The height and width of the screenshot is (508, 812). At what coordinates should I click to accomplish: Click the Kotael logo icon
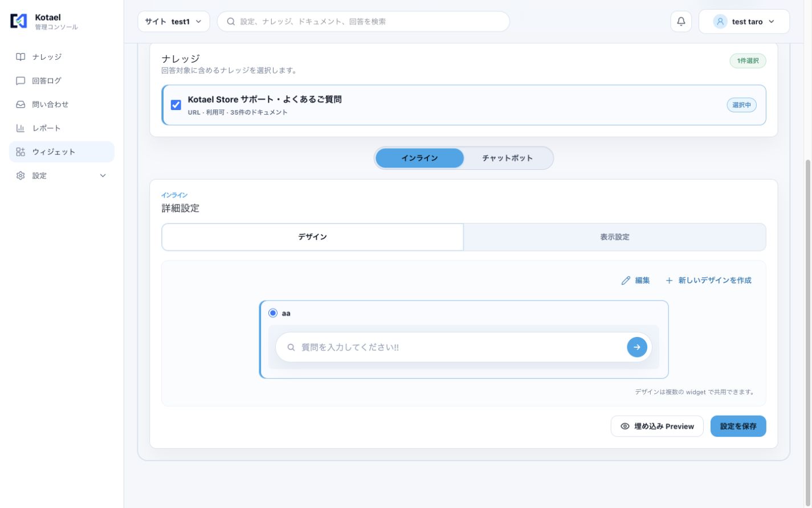coord(19,21)
